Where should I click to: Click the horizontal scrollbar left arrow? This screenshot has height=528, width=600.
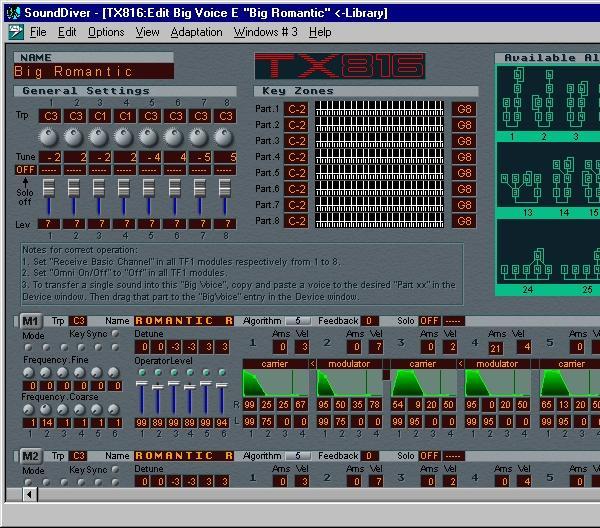(x=29, y=494)
